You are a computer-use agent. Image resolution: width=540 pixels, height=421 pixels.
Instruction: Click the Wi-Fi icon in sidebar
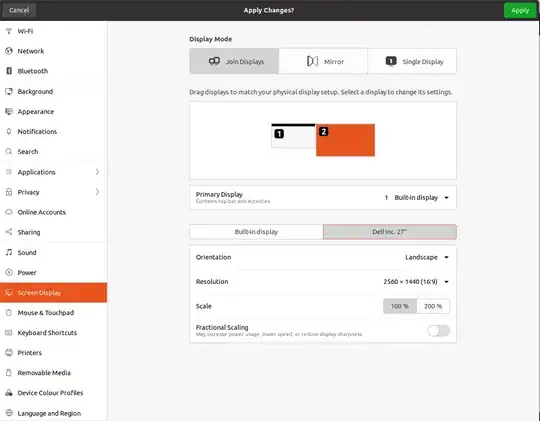click(9, 31)
